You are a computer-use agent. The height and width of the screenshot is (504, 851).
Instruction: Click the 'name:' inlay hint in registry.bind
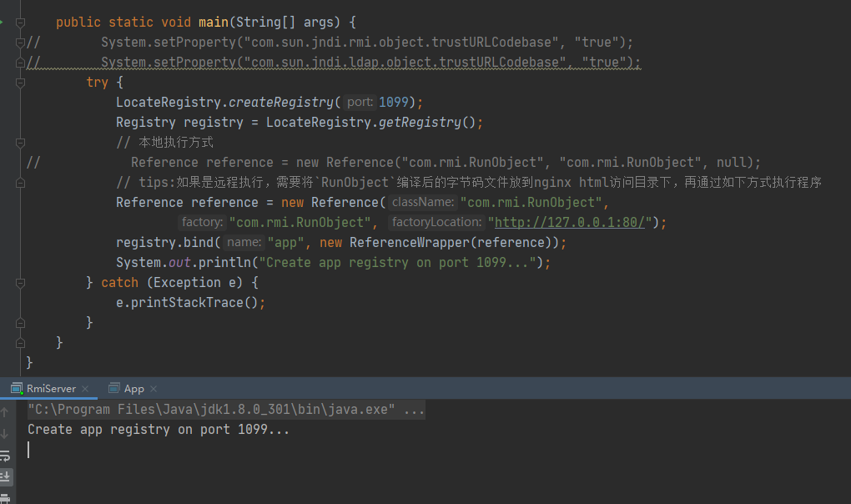click(244, 243)
